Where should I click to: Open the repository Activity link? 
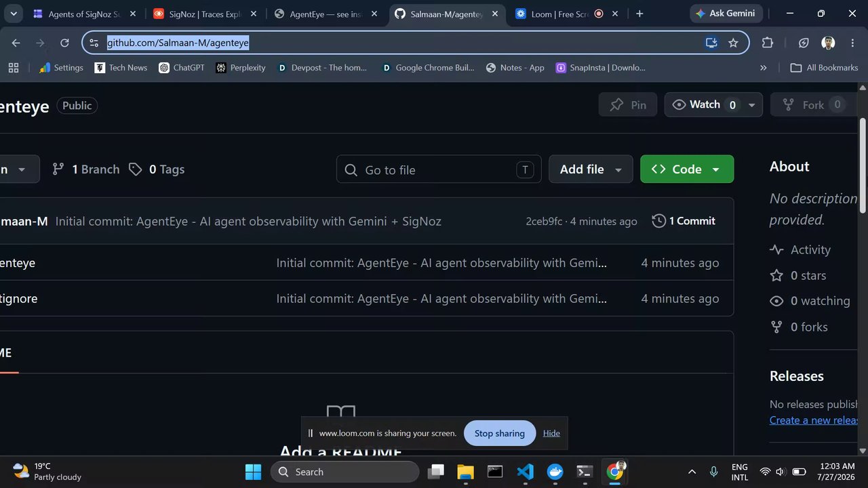pos(800,250)
